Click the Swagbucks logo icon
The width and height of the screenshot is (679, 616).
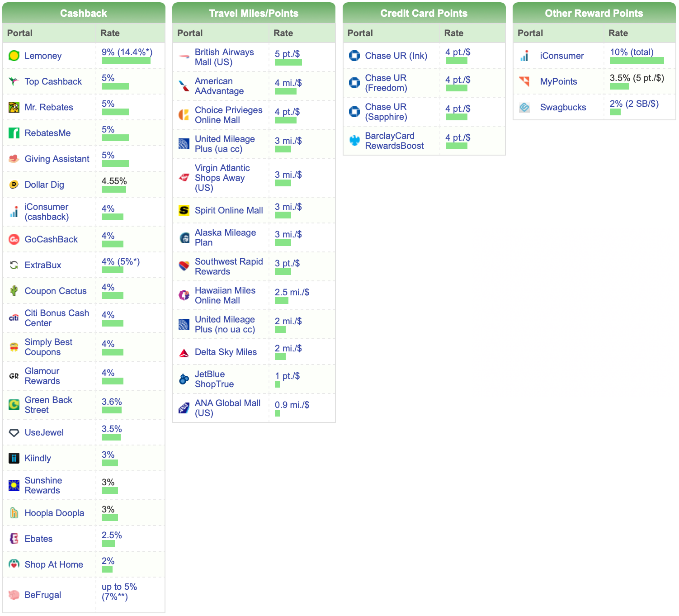524,107
